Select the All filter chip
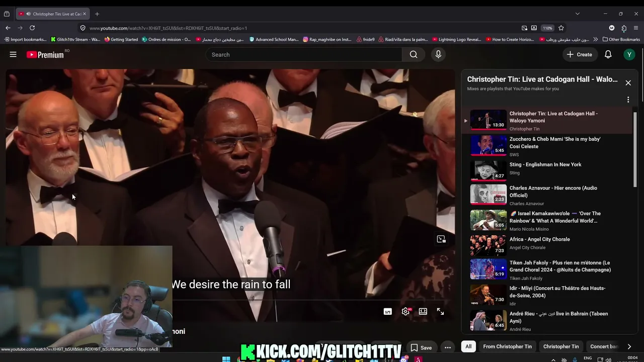This screenshot has height=362, width=644. [468, 346]
